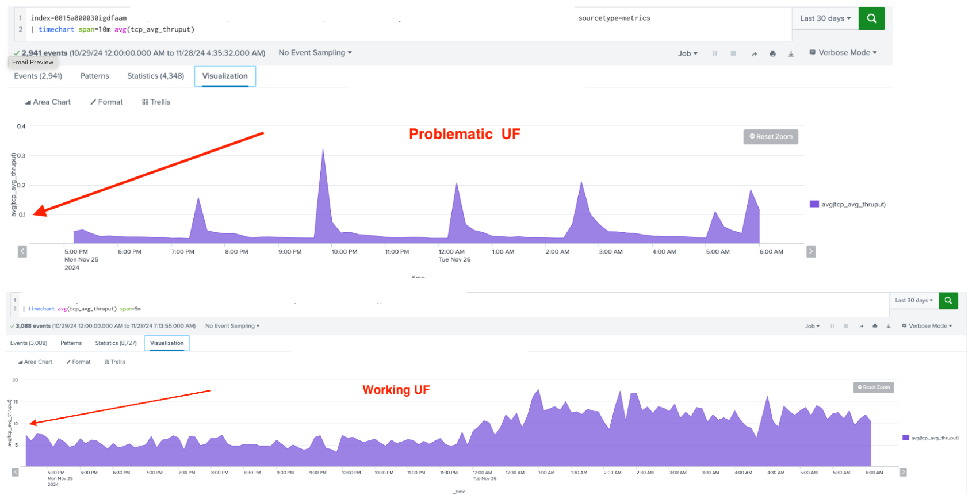Click the print icon in bottom job toolbar
This screenshot has height=495, width=980.
[875, 326]
